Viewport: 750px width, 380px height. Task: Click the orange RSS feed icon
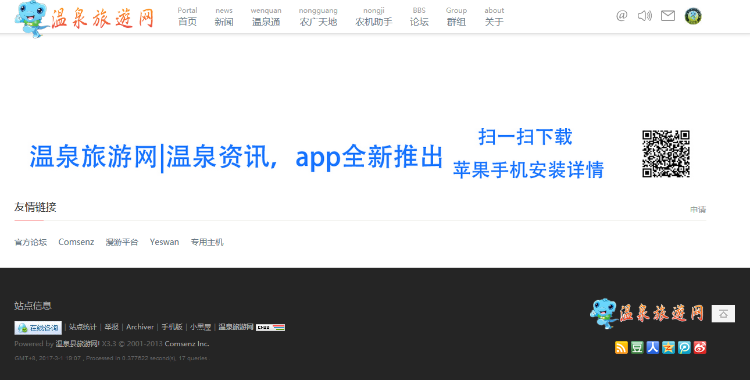coord(621,347)
